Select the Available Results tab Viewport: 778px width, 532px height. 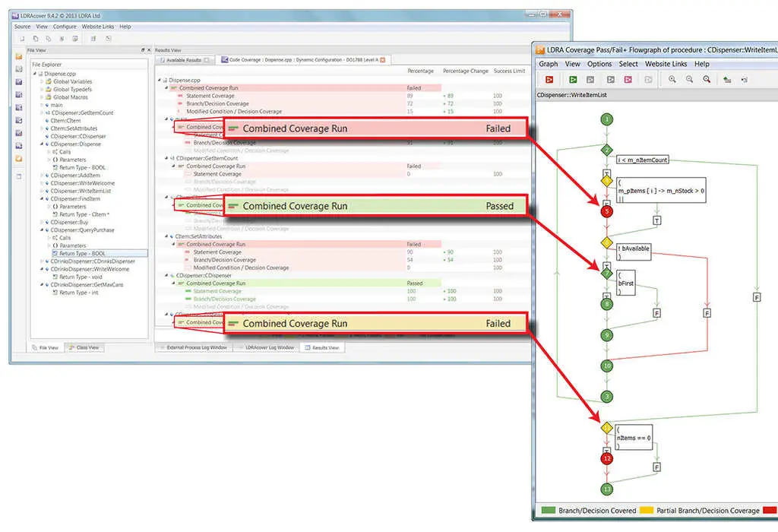click(x=182, y=59)
